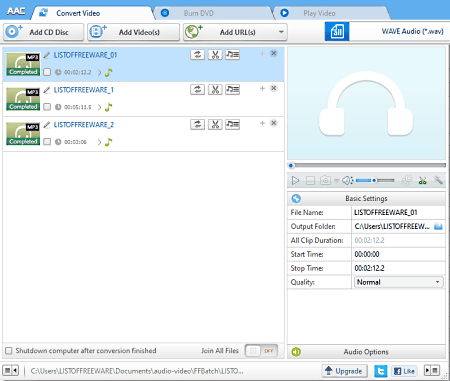Click the left panel collapse icon at bottom
The height and width of the screenshot is (381, 450).
point(11,370)
